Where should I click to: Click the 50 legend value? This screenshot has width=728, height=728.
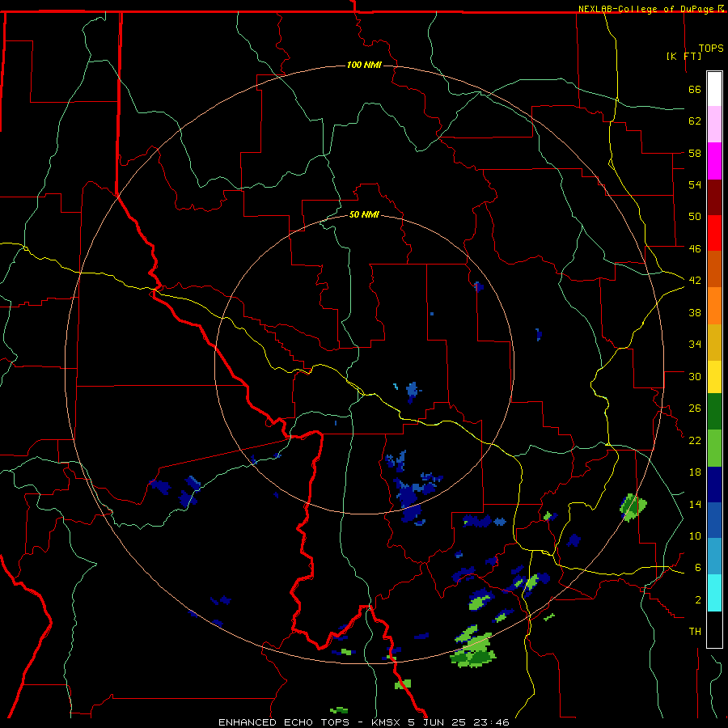point(695,217)
